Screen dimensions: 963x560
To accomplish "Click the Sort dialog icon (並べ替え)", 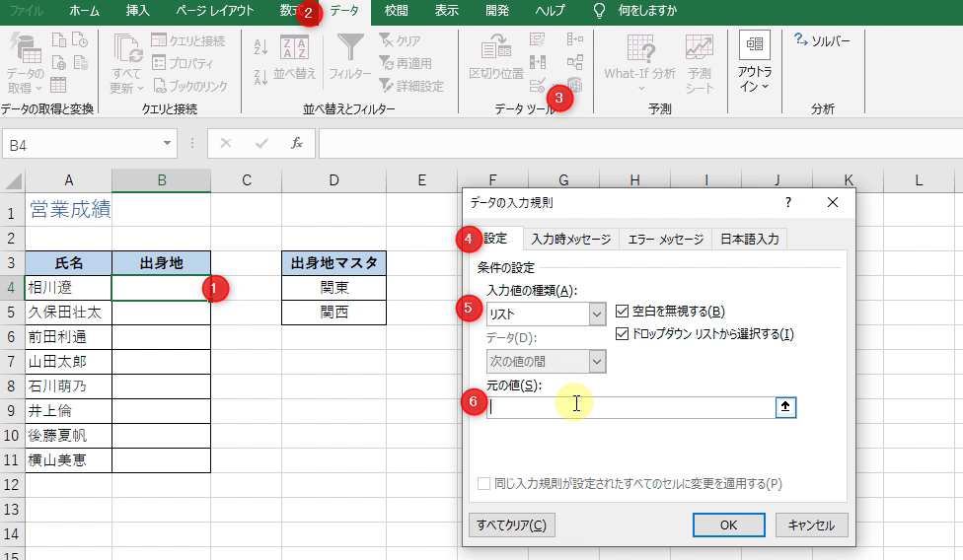I will 294,49.
